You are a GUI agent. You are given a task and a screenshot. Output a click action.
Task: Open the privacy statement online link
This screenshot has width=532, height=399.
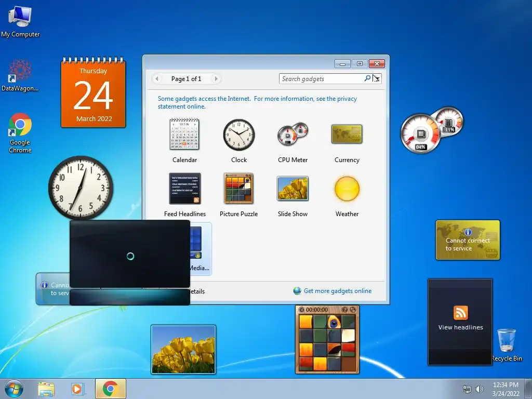(x=257, y=102)
